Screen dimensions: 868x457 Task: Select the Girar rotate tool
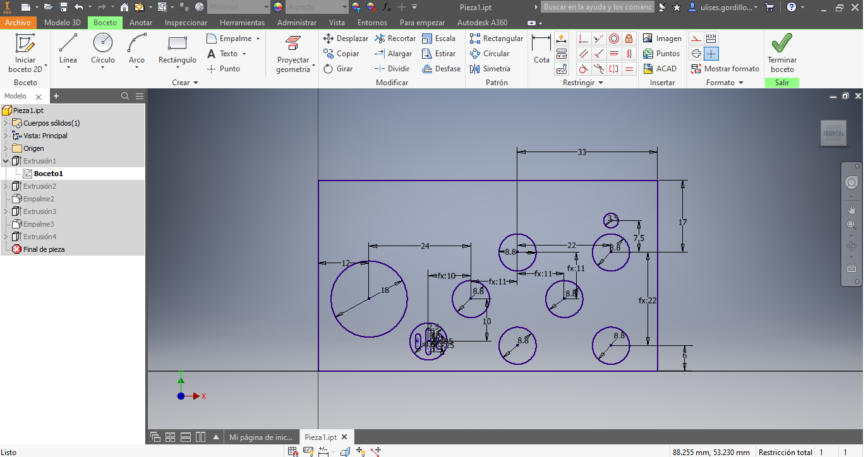338,69
